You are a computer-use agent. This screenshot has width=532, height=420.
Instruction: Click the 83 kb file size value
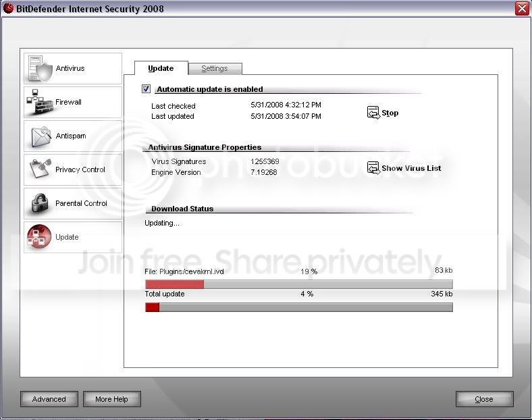[x=444, y=270]
